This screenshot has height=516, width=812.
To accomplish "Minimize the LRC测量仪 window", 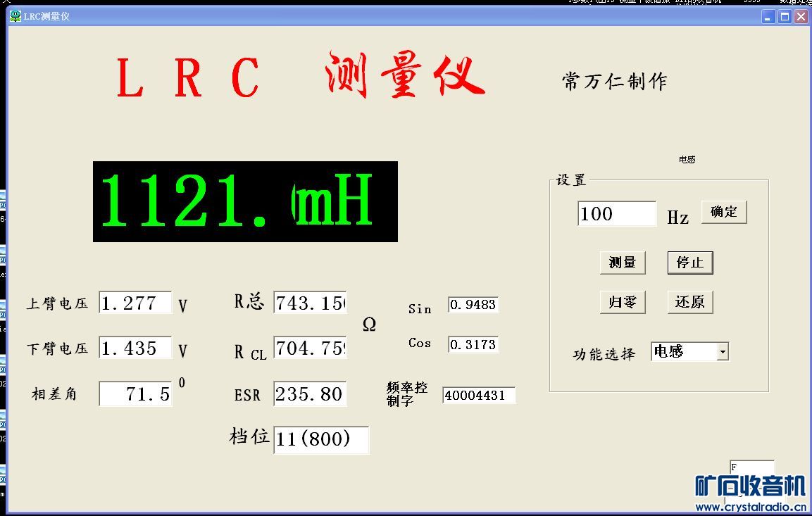I will [x=768, y=17].
